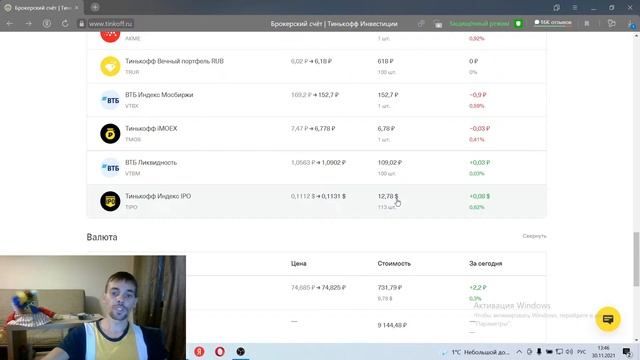Click the volume icon in system tray
Image resolution: width=640 pixels, height=360 pixels.
coord(569,352)
